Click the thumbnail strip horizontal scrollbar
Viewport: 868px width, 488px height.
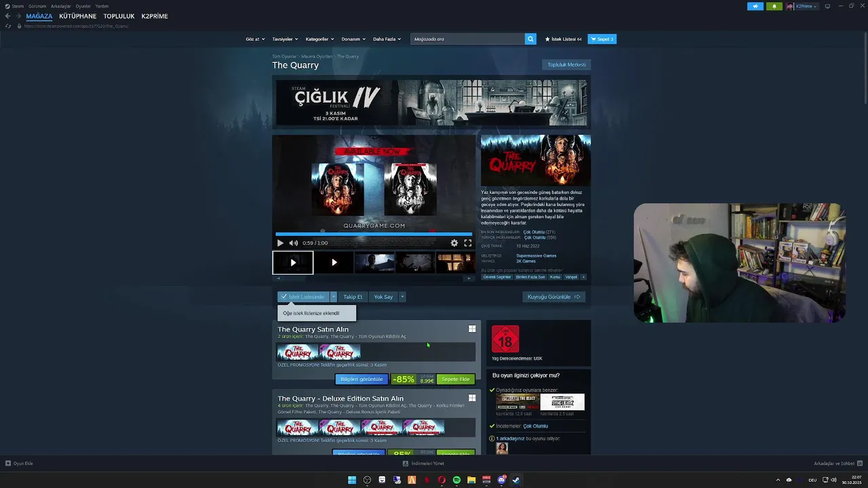click(x=374, y=278)
